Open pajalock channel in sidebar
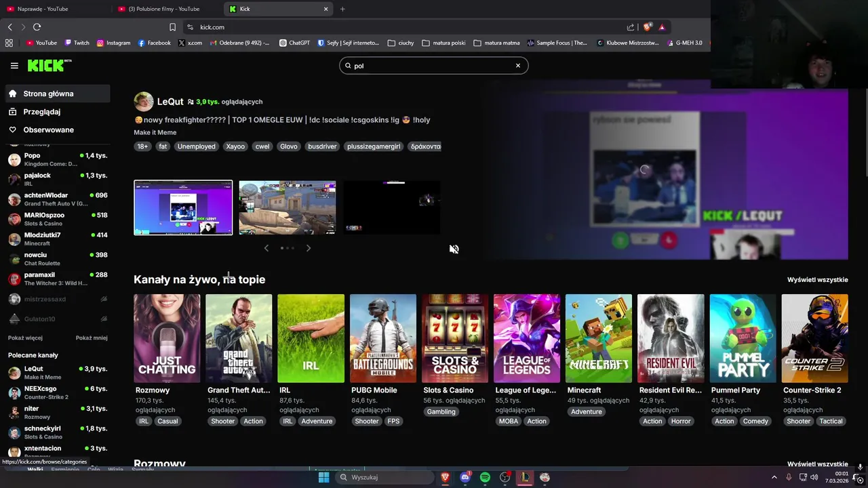The width and height of the screenshot is (868, 488). (58, 179)
